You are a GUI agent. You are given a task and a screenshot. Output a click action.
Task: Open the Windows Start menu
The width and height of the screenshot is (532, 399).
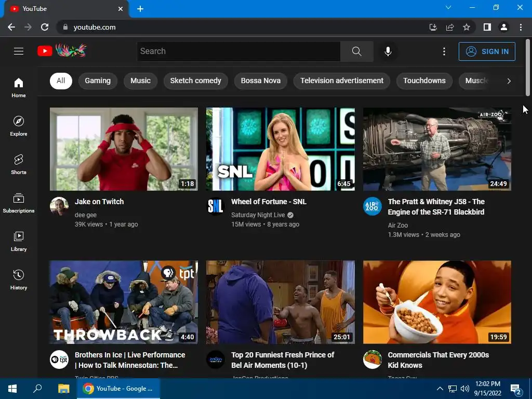pos(12,389)
